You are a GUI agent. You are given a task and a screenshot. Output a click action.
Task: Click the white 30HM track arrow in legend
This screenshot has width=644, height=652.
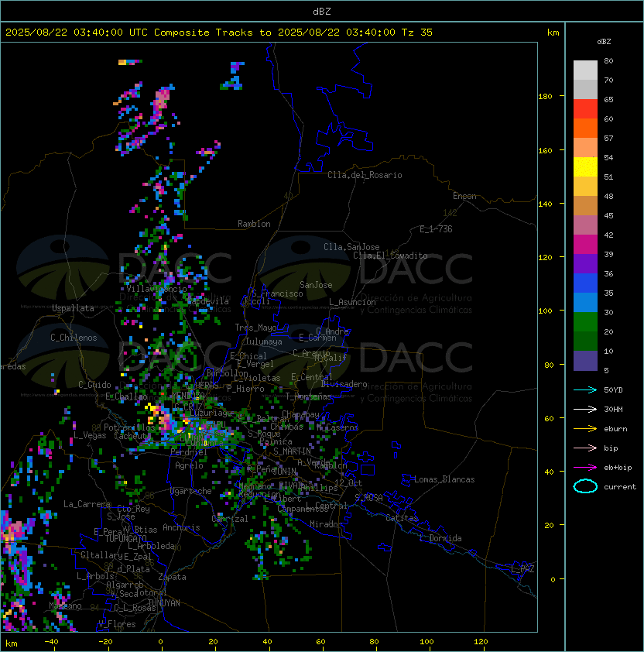click(585, 409)
